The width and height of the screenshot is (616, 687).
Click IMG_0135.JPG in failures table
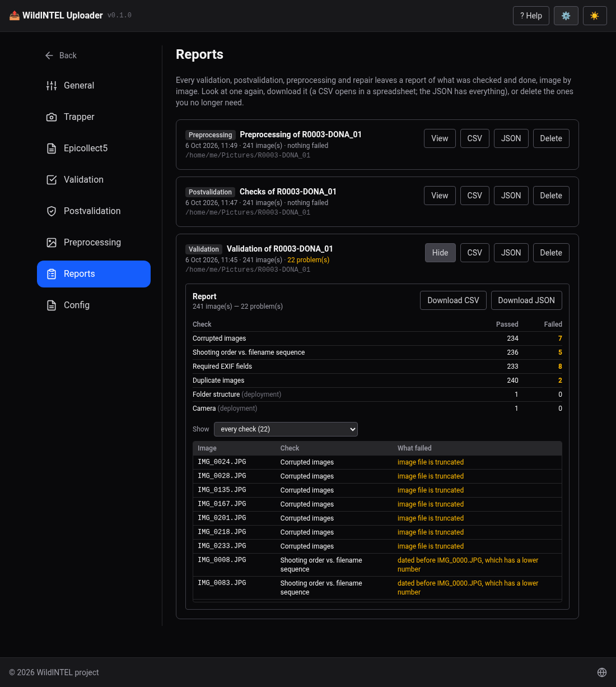click(222, 490)
